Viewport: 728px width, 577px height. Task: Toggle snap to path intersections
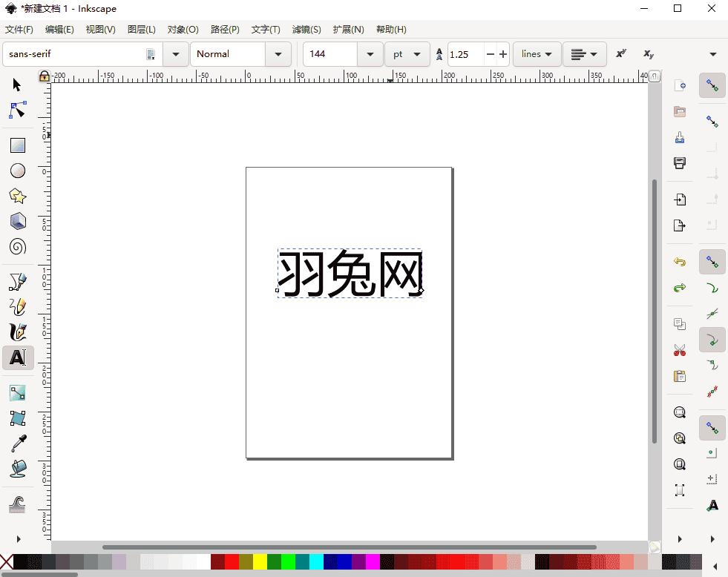712,314
